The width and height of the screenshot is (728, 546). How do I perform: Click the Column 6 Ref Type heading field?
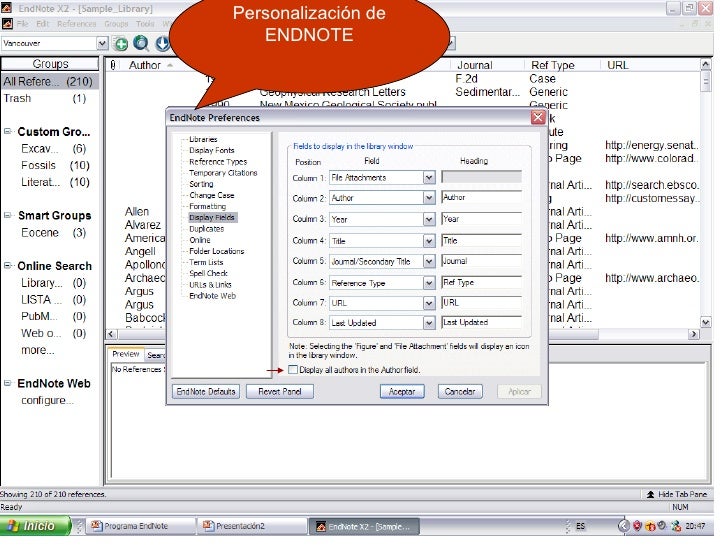(x=481, y=282)
